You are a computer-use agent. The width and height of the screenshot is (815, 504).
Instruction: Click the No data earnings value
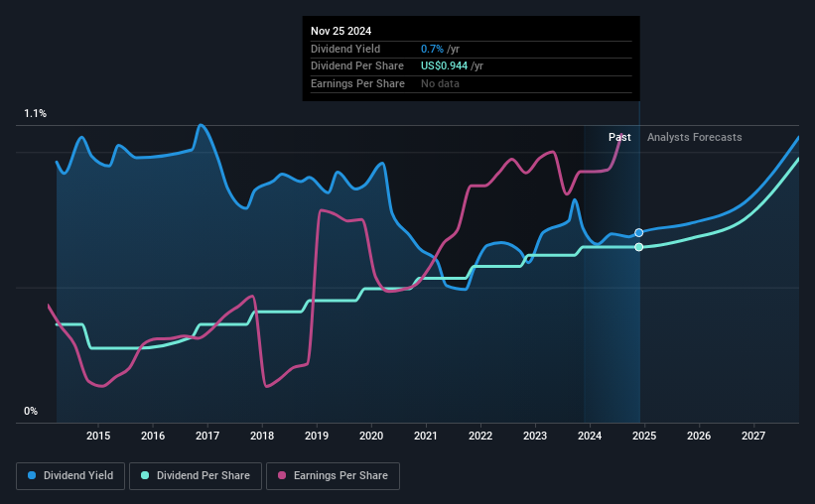point(440,83)
